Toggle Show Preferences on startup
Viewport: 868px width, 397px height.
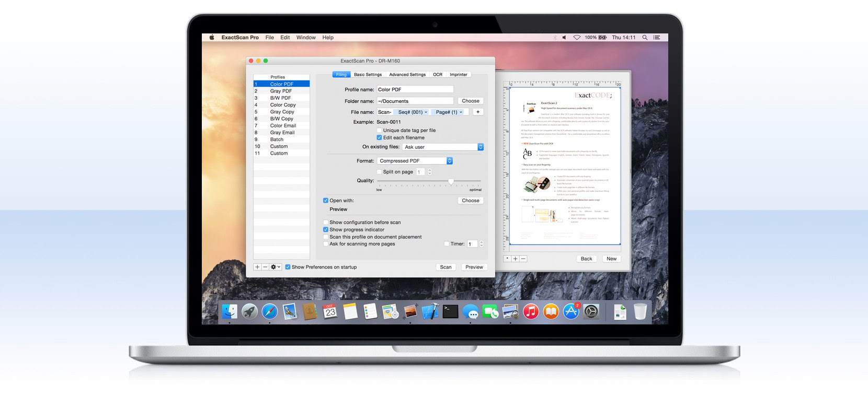[288, 267]
